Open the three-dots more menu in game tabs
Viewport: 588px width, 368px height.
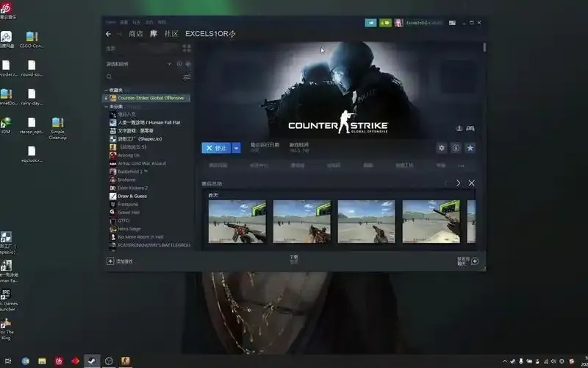[462, 166]
